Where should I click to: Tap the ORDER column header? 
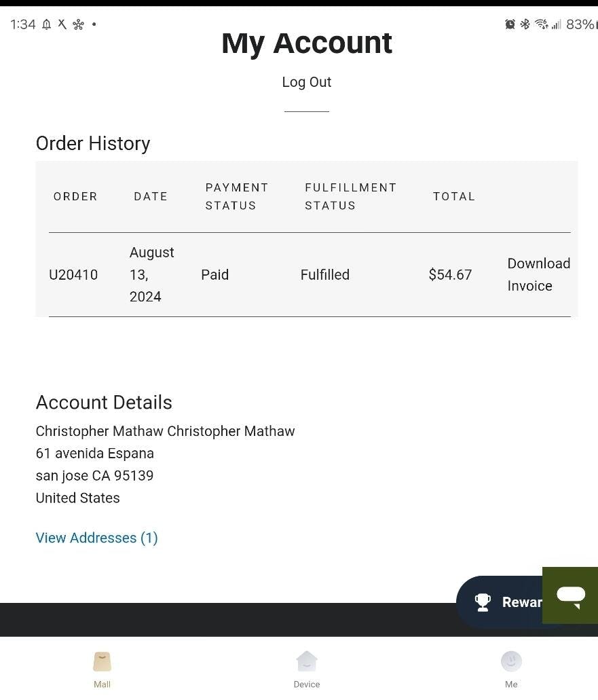coord(75,196)
